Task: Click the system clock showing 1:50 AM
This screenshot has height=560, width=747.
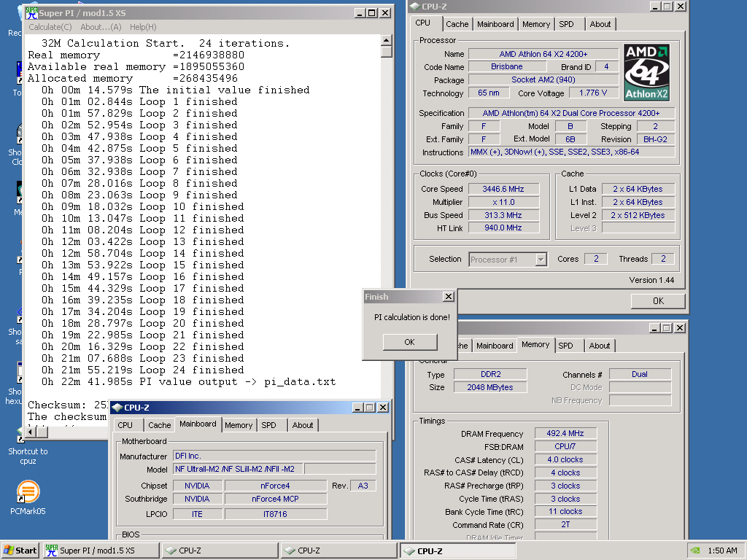Action: coord(722,551)
